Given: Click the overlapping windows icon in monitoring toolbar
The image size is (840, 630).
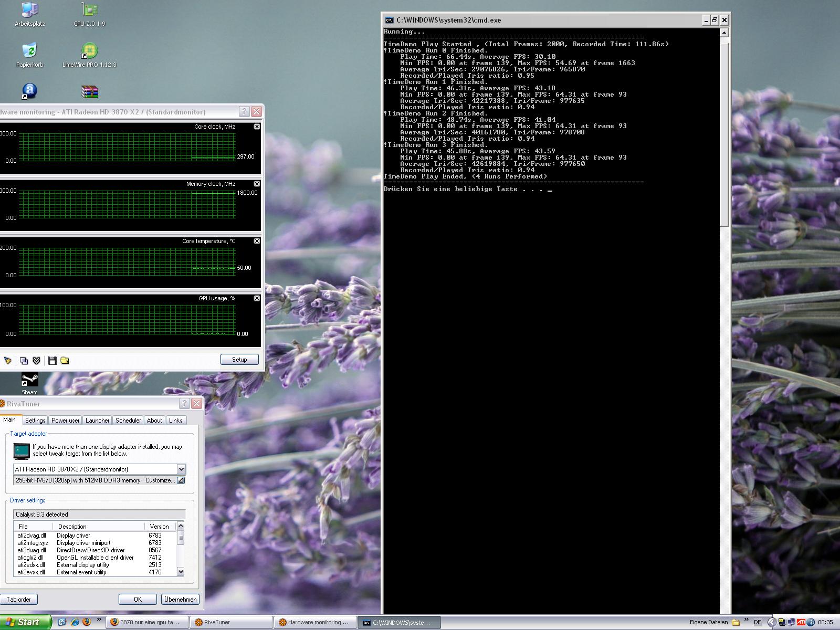Looking at the screenshot, I should click(x=24, y=360).
